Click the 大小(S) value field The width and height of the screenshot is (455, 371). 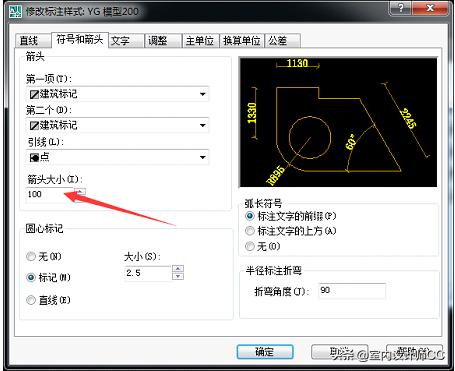tap(148, 273)
